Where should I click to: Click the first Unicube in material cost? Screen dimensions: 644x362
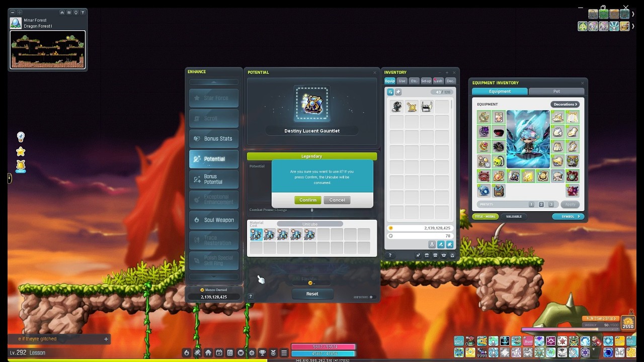(x=256, y=235)
